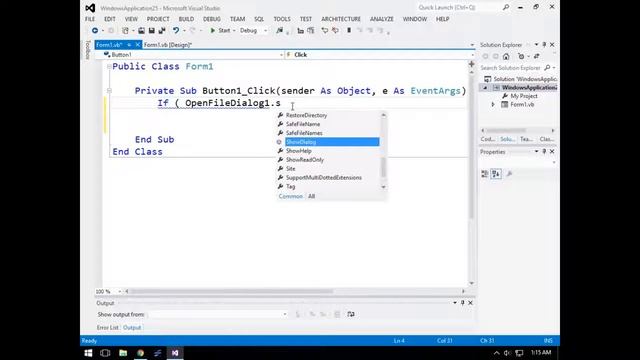Viewport: 640px width, 360px height.
Task: Click the code editor horizontal scrollbar
Action: pos(231,291)
